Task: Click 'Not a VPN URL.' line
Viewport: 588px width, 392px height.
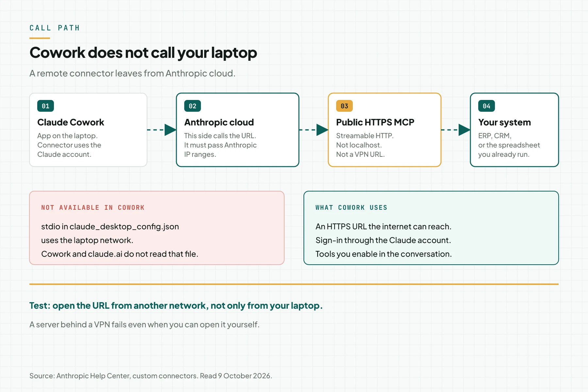Action: (x=360, y=154)
